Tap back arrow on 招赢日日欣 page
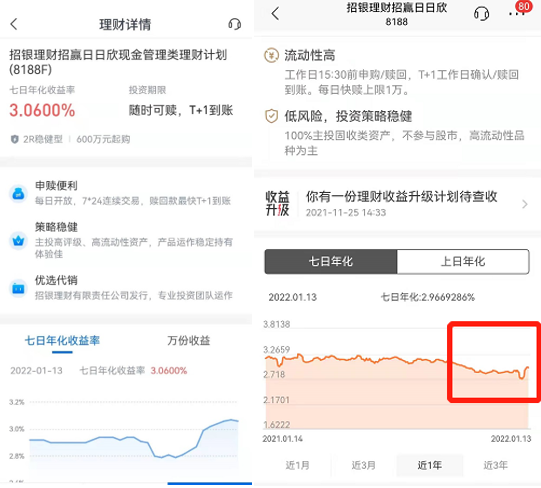541x488 pixels. [275, 14]
